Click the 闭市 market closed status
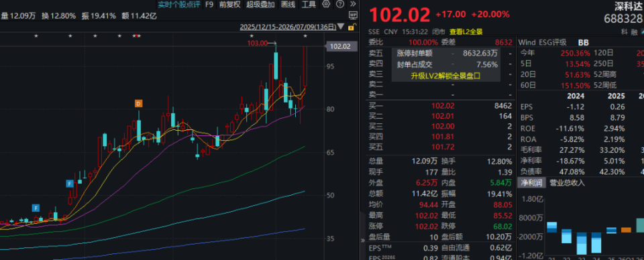The image size is (644, 260). pyautogui.click(x=439, y=31)
